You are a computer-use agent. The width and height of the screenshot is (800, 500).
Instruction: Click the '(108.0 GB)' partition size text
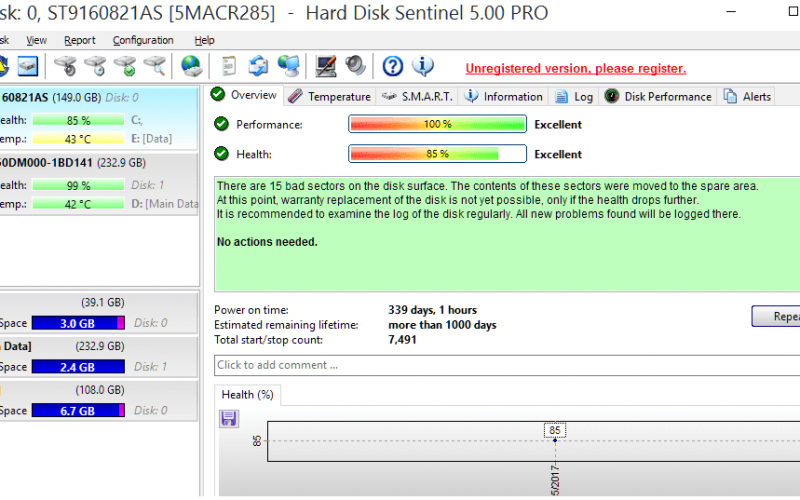tap(100, 390)
